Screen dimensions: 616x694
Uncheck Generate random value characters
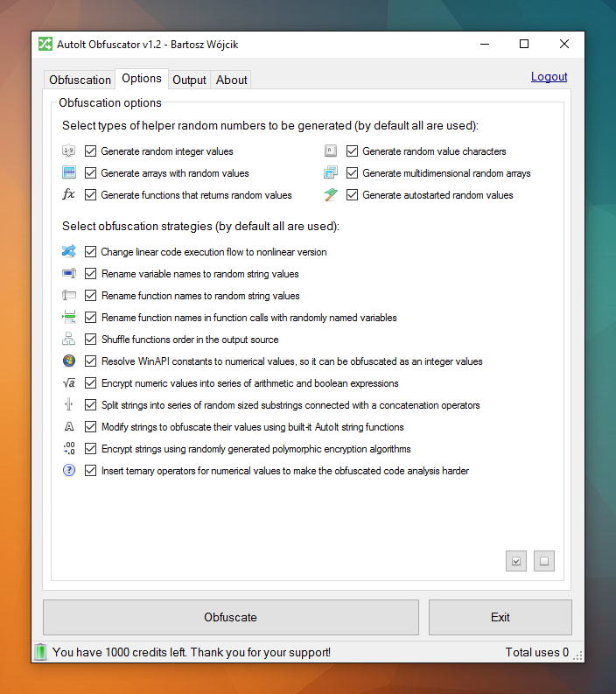352,151
